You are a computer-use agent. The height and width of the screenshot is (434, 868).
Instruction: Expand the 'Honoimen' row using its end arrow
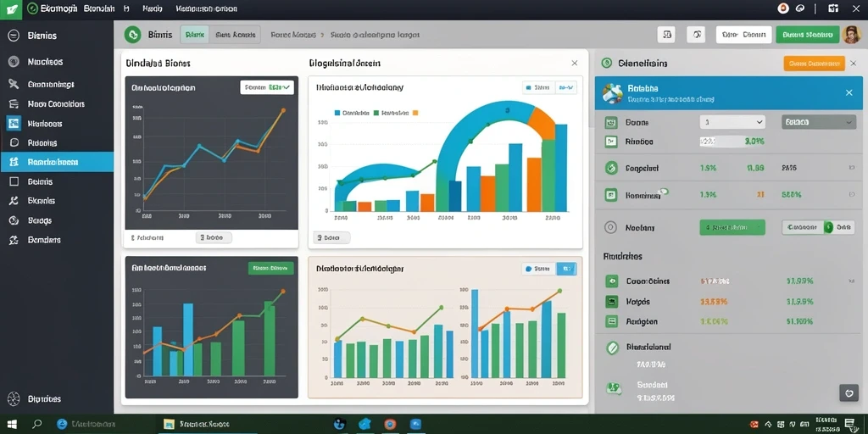click(x=851, y=195)
